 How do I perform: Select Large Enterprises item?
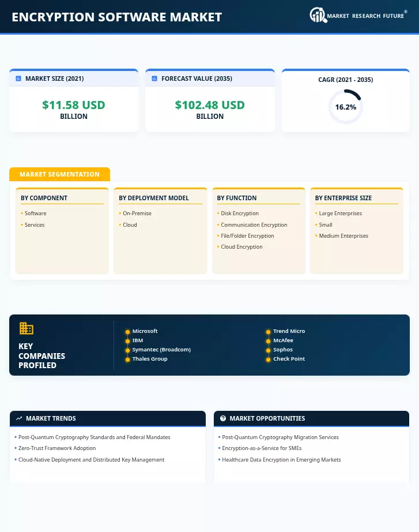[341, 213]
